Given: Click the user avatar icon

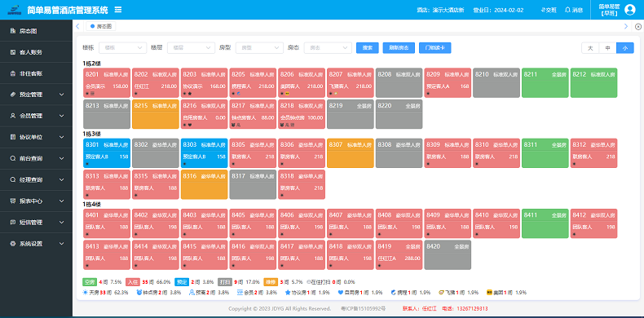Looking at the screenshot, I should [629, 10].
